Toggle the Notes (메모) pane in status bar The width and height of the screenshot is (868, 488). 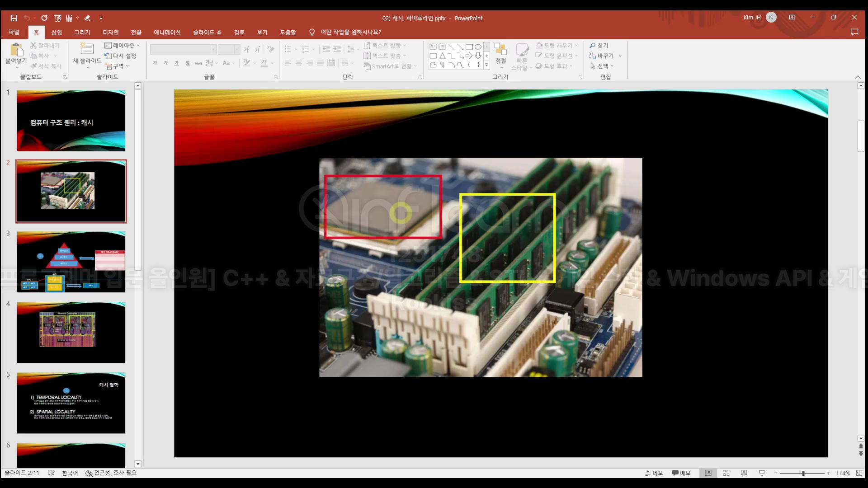pyautogui.click(x=654, y=473)
